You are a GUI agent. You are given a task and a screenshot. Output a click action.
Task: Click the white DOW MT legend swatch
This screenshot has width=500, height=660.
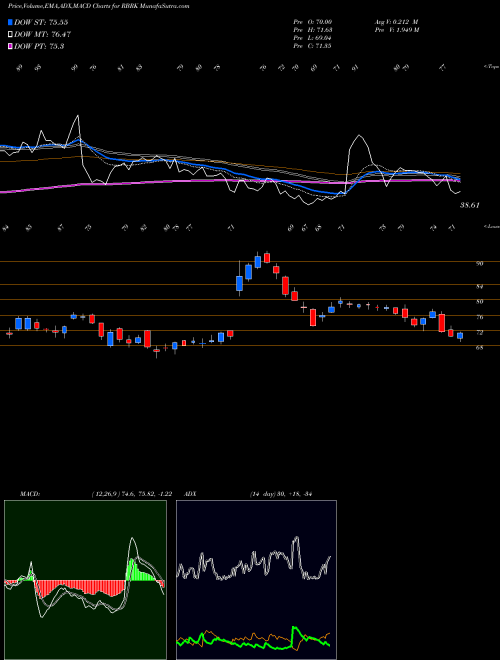(x=11, y=35)
